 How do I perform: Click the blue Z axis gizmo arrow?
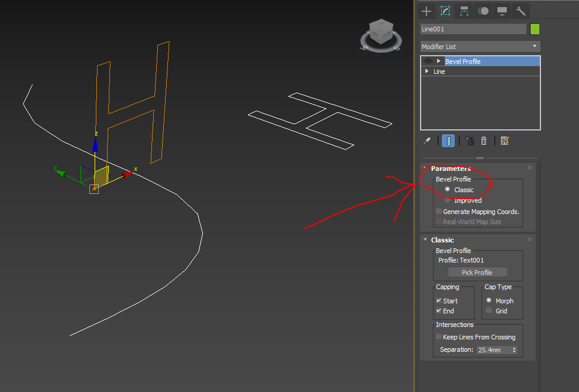click(95, 144)
